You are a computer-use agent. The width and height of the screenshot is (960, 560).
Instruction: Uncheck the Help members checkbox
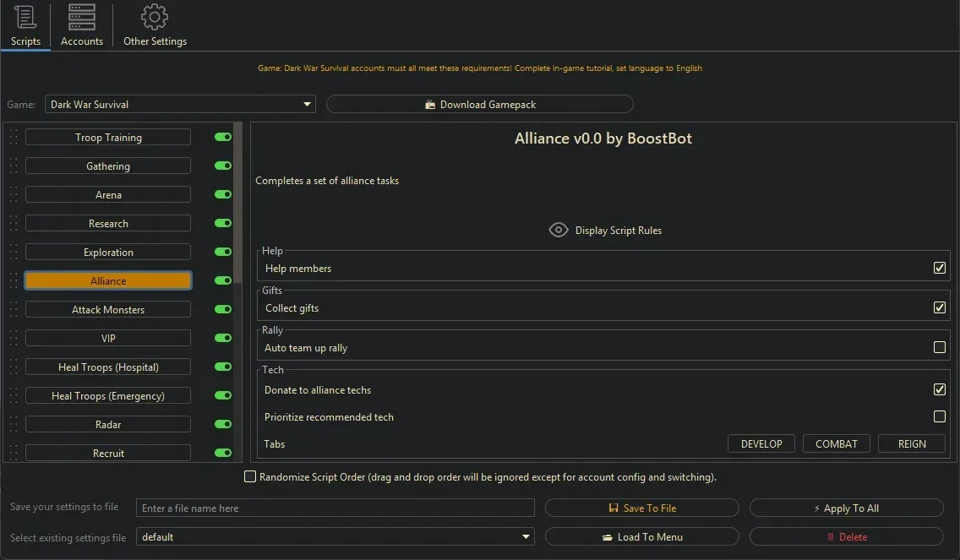[x=939, y=268]
